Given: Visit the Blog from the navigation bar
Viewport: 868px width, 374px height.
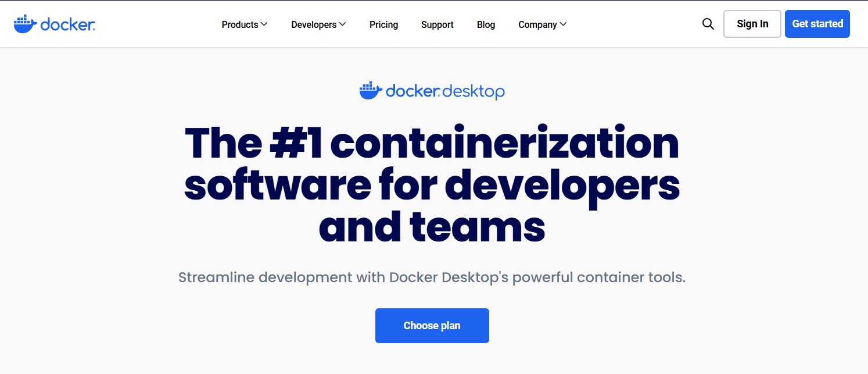Looking at the screenshot, I should 486,24.
